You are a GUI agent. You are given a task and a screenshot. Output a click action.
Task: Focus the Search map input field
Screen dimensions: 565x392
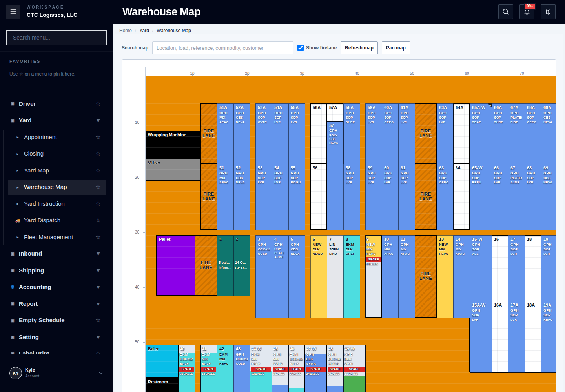(x=223, y=48)
